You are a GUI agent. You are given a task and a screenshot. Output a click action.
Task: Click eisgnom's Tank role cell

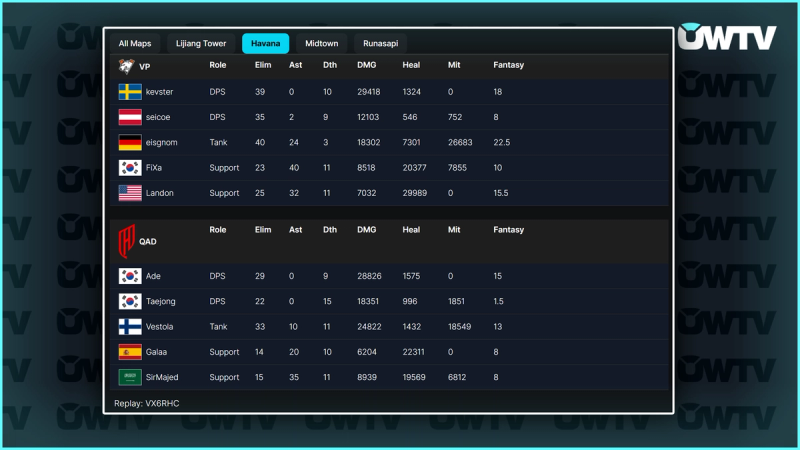tap(218, 142)
